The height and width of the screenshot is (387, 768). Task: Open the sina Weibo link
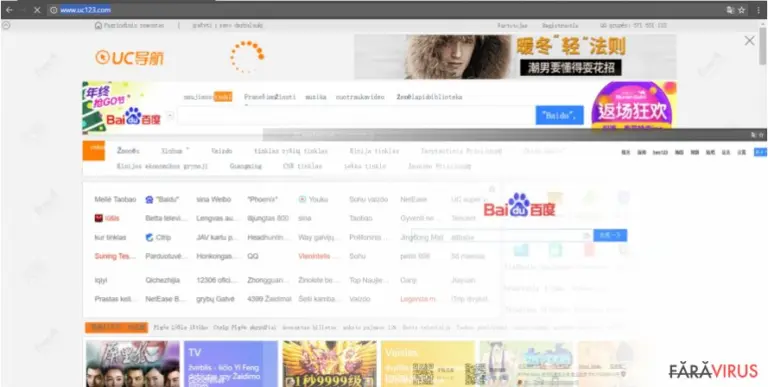click(214, 199)
